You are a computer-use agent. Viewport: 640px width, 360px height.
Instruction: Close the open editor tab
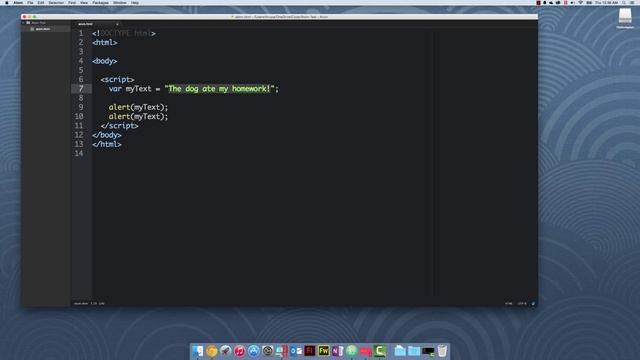coord(118,24)
